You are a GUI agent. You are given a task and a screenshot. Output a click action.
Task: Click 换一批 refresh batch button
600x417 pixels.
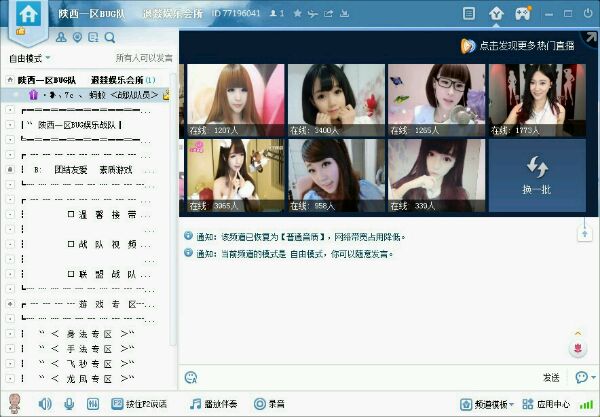tap(537, 175)
